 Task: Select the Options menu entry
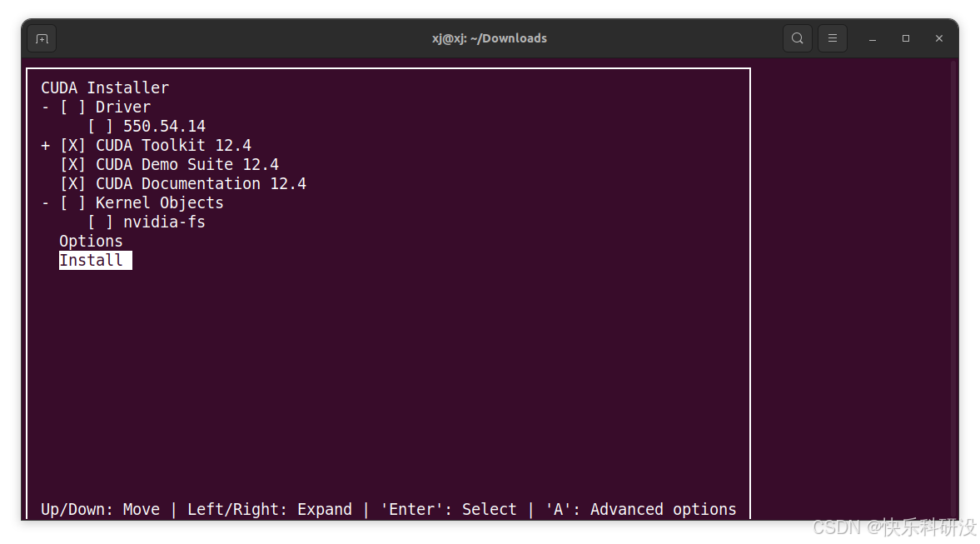click(91, 242)
